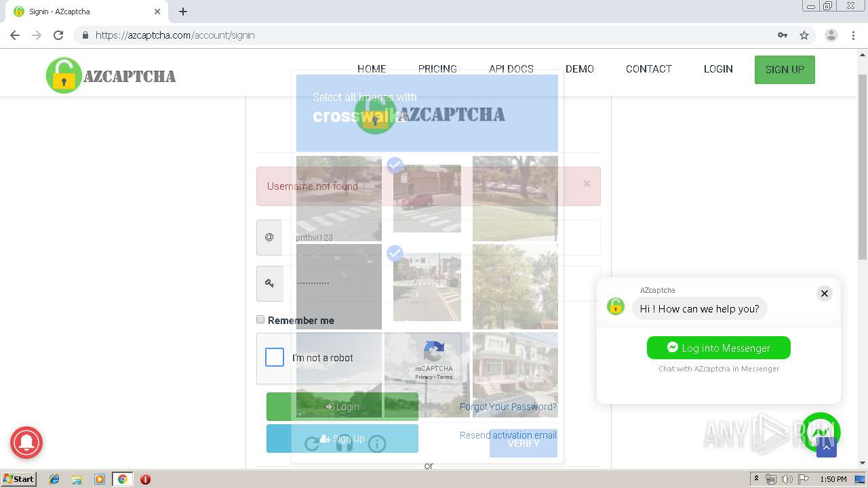Open File Explorer from taskbar
The image size is (868, 488).
pos(77,479)
